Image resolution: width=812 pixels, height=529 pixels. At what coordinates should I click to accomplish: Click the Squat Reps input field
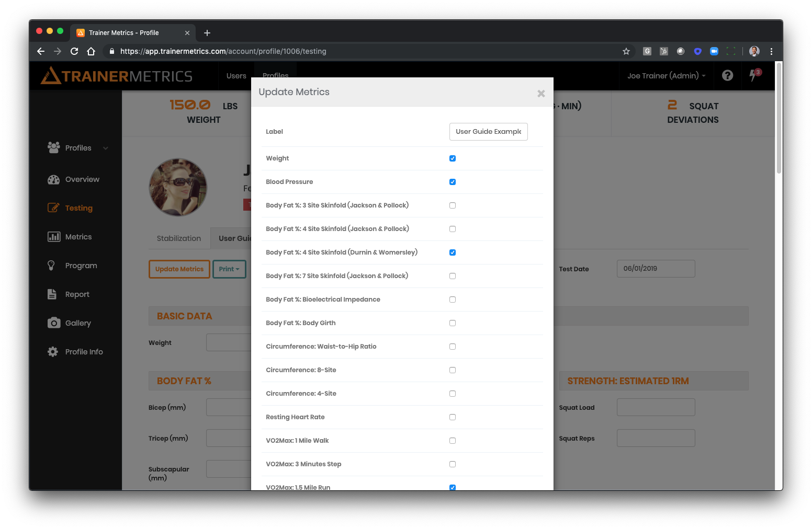[x=656, y=438]
